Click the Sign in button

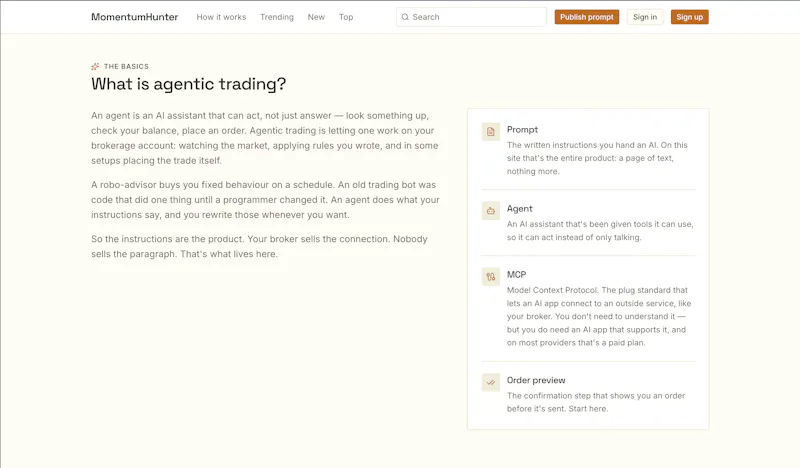(645, 17)
